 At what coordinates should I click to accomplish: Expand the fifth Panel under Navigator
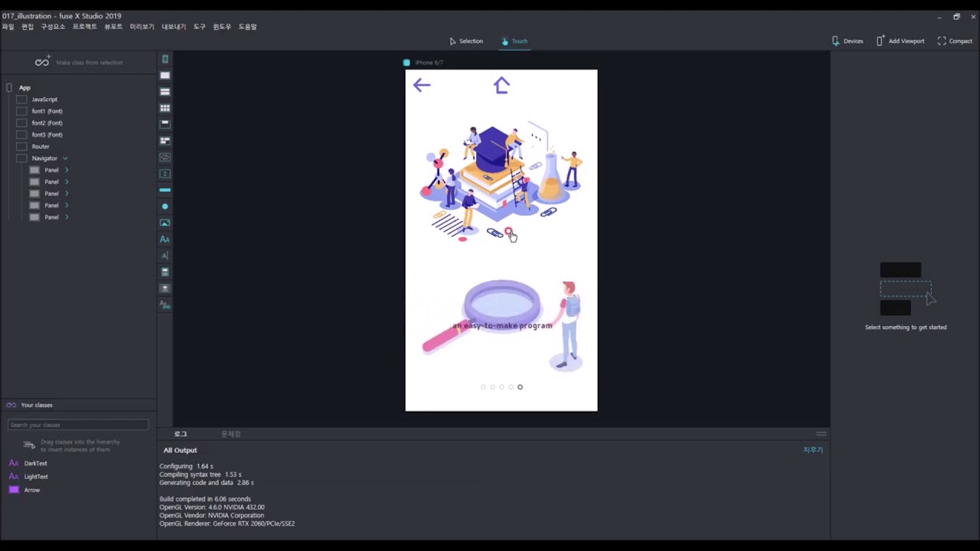(x=67, y=217)
